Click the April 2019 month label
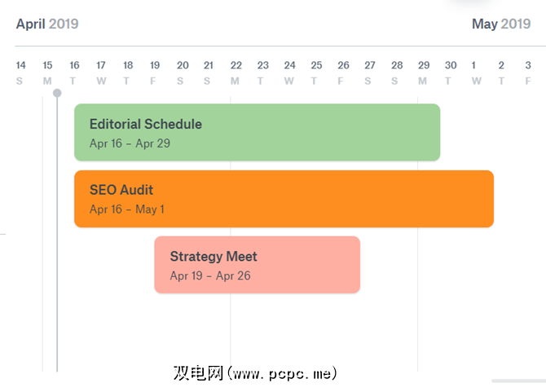 point(47,24)
